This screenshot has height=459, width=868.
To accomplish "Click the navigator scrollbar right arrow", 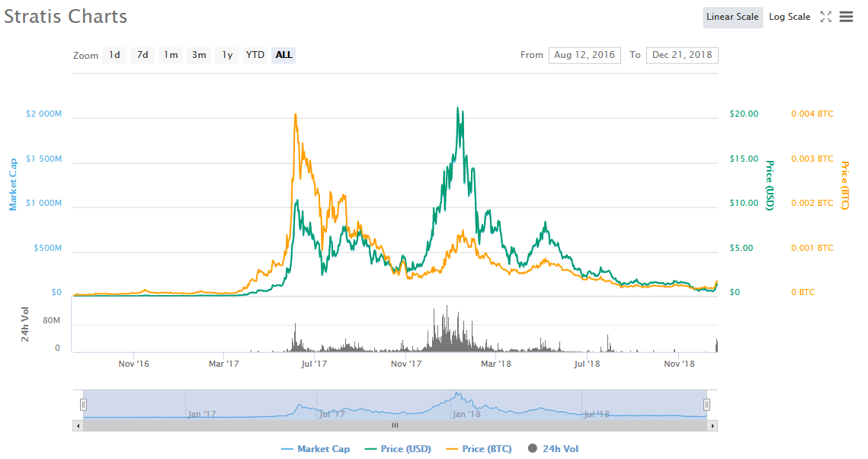I will [713, 425].
